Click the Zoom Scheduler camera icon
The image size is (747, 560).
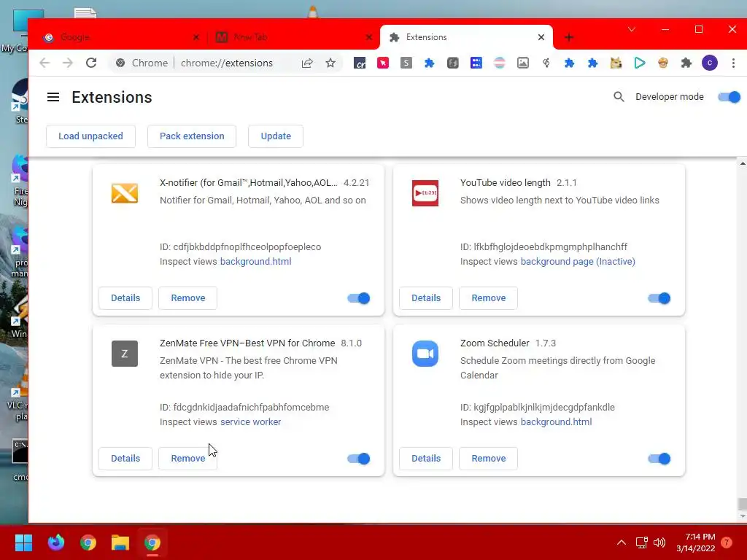pos(425,354)
